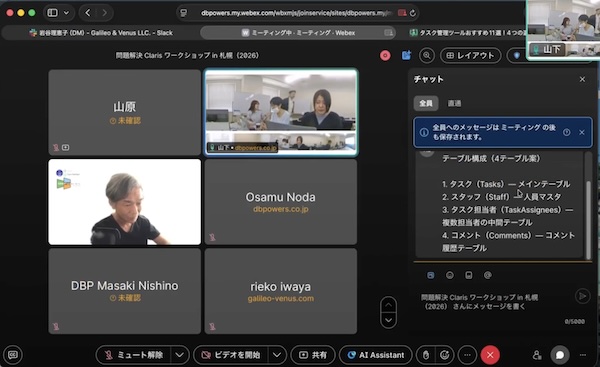The width and height of the screenshot is (600, 367).
Task: Send the chat message arrow button
Action: pos(582,296)
